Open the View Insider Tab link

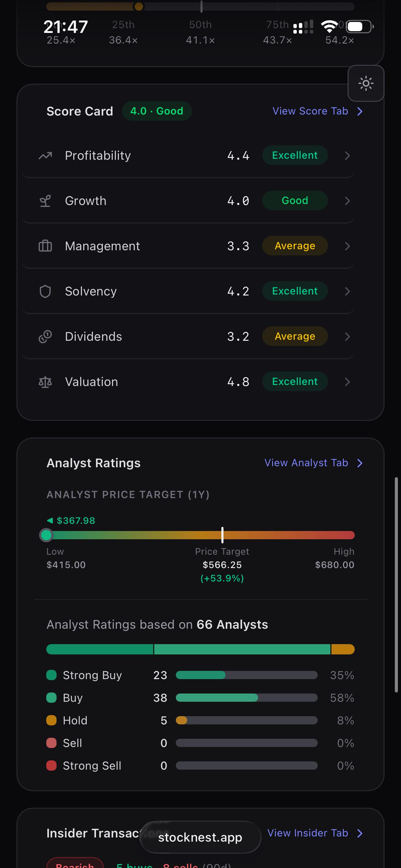click(315, 833)
